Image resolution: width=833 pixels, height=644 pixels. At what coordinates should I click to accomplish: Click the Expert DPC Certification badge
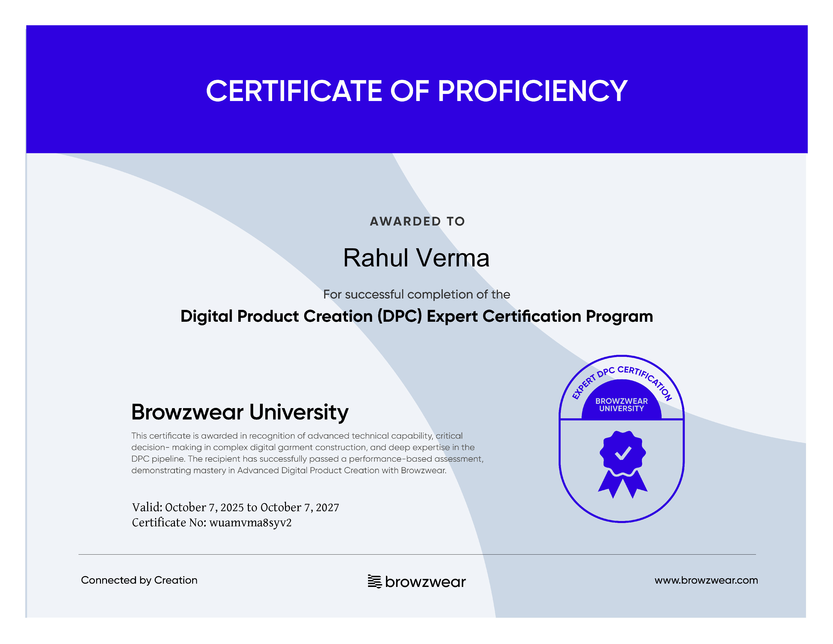pyautogui.click(x=622, y=439)
